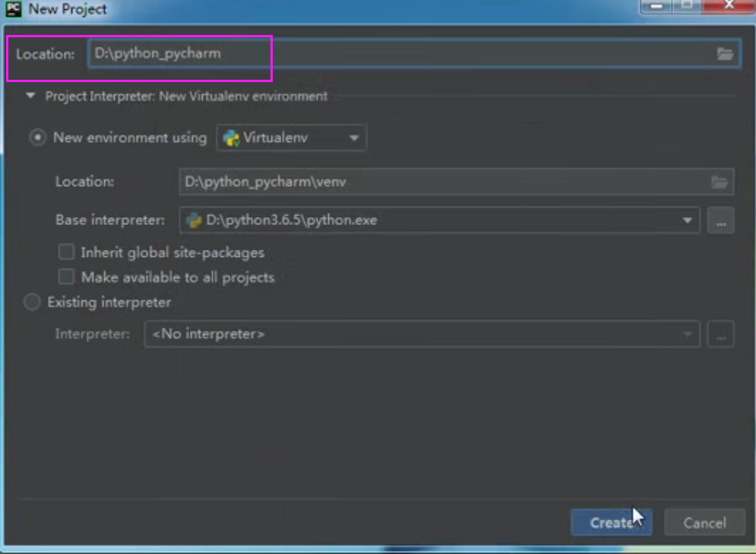Image resolution: width=756 pixels, height=554 pixels.
Task: Click ellipsis button beside Interpreter dropdown
Action: (721, 334)
